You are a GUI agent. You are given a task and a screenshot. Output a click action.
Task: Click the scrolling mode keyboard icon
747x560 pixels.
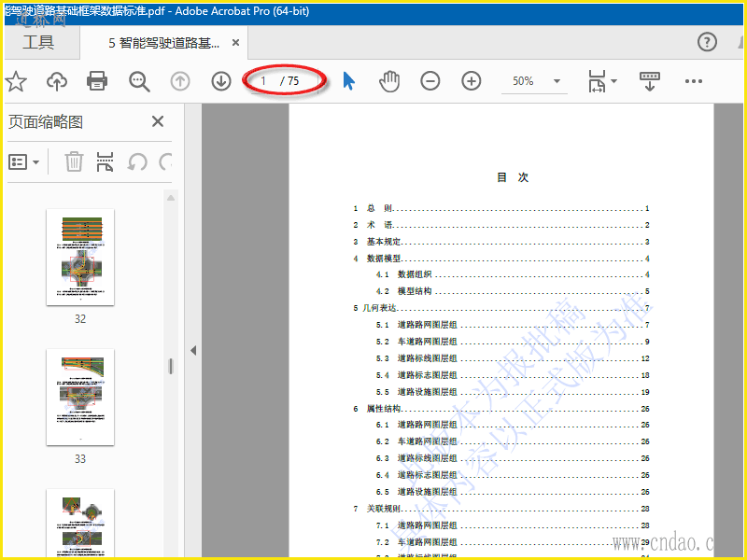[649, 81]
